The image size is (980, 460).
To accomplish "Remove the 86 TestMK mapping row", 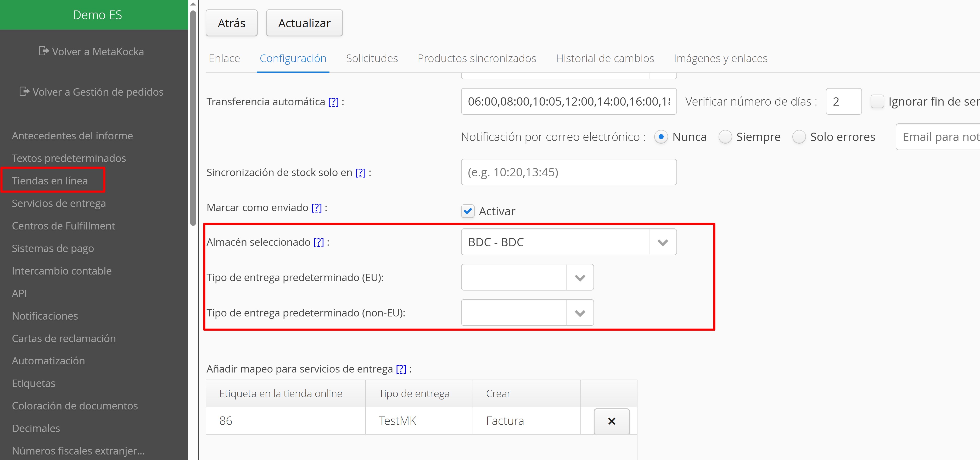I will 611,421.
